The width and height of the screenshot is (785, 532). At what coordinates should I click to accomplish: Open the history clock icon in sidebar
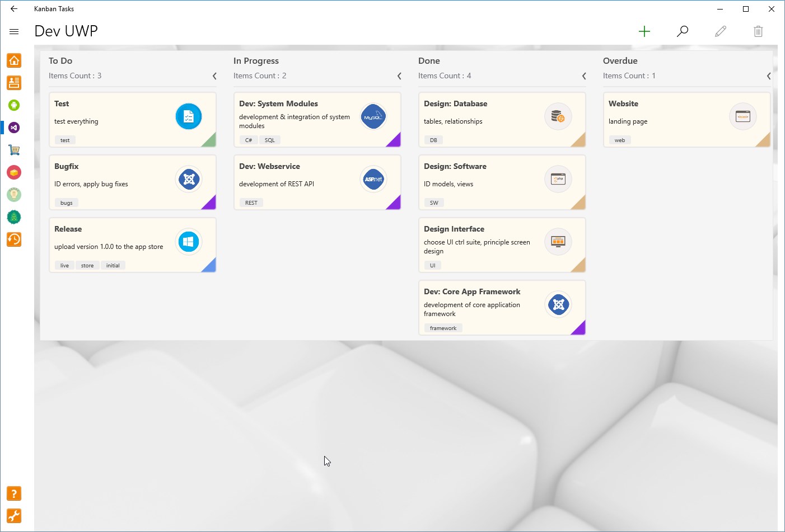pos(14,239)
